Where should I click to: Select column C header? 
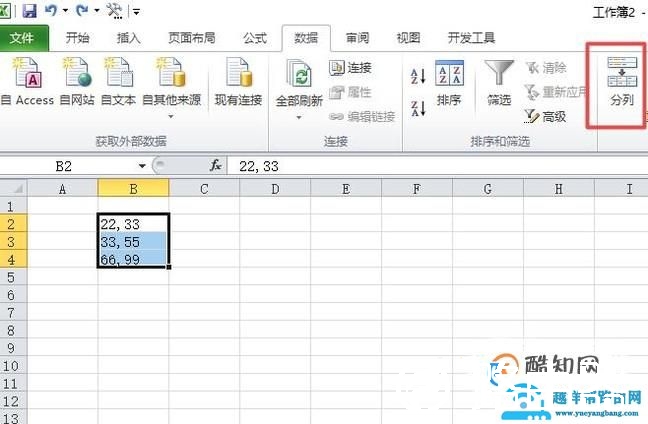(204, 189)
